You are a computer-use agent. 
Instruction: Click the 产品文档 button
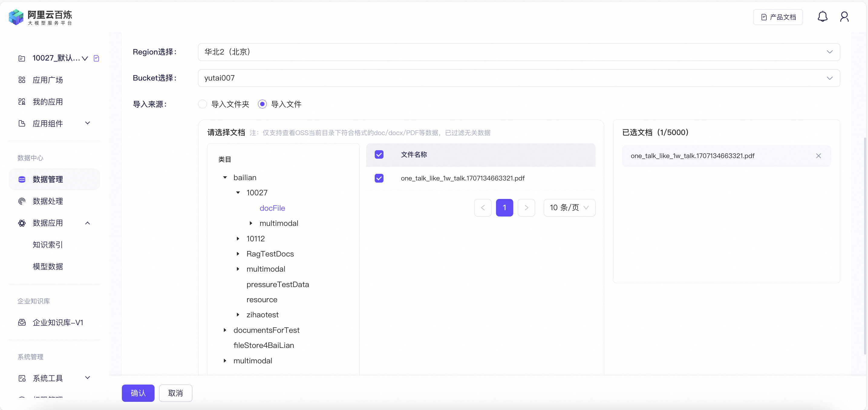click(x=778, y=17)
